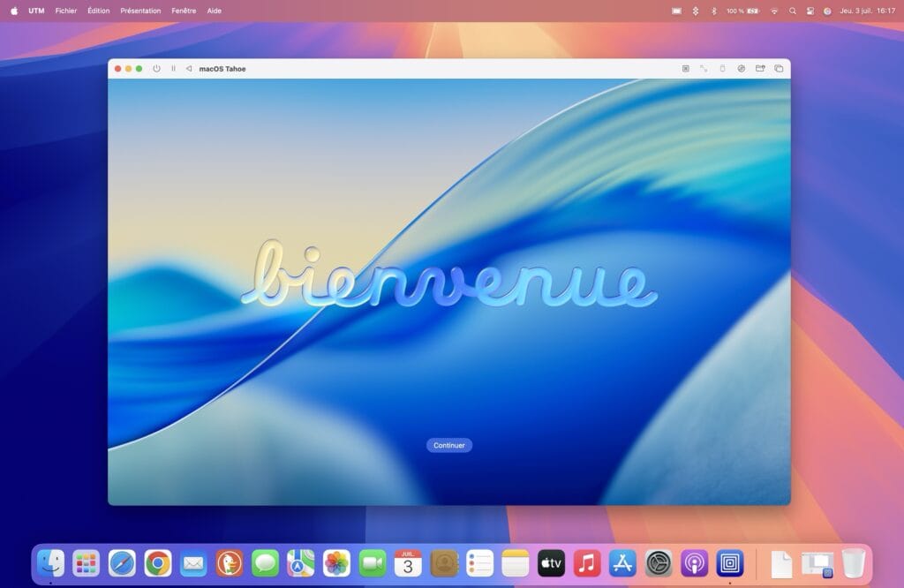The image size is (904, 588).
Task: Open Photos from the Dock
Action: [x=336, y=563]
